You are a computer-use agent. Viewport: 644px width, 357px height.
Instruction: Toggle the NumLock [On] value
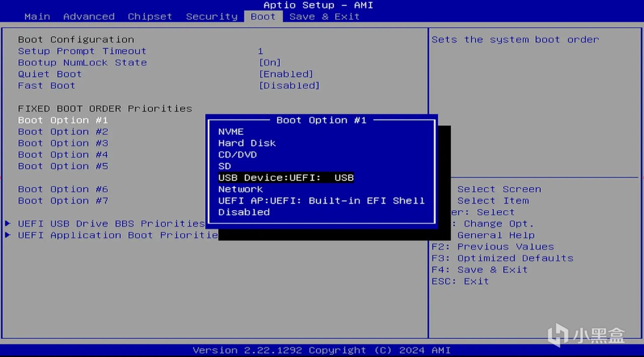(x=270, y=63)
